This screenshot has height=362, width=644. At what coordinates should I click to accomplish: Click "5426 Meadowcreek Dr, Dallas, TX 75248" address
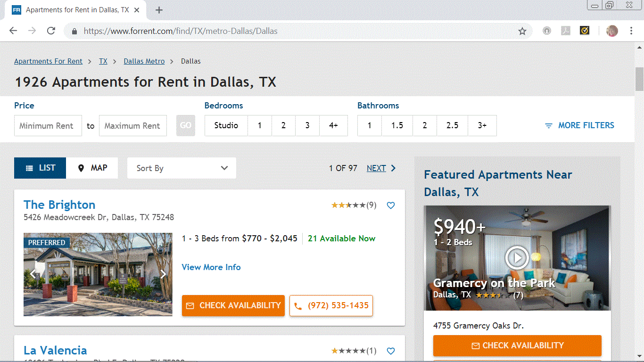coord(99,217)
